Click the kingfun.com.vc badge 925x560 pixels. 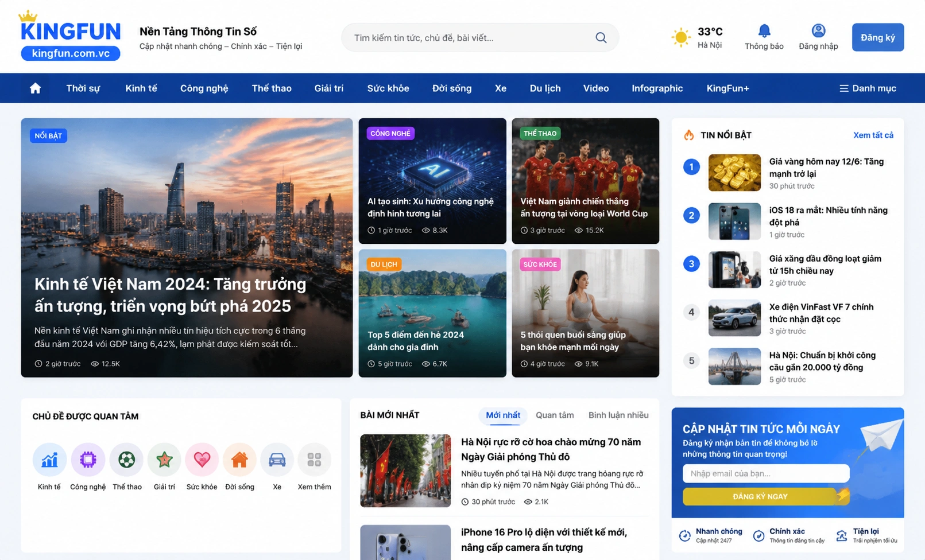click(x=71, y=53)
